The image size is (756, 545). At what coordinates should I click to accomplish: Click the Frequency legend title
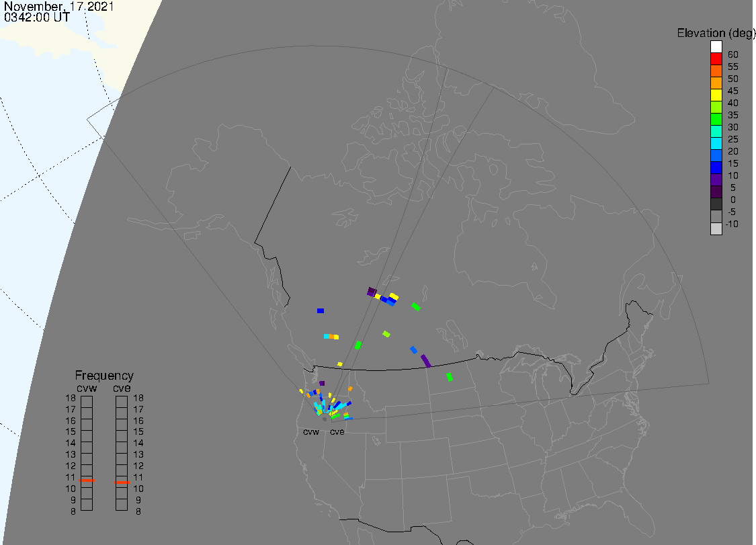pos(104,376)
